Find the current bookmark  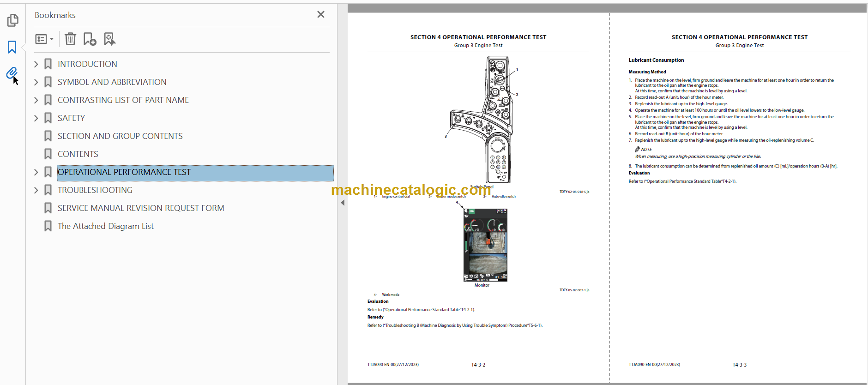pos(109,39)
